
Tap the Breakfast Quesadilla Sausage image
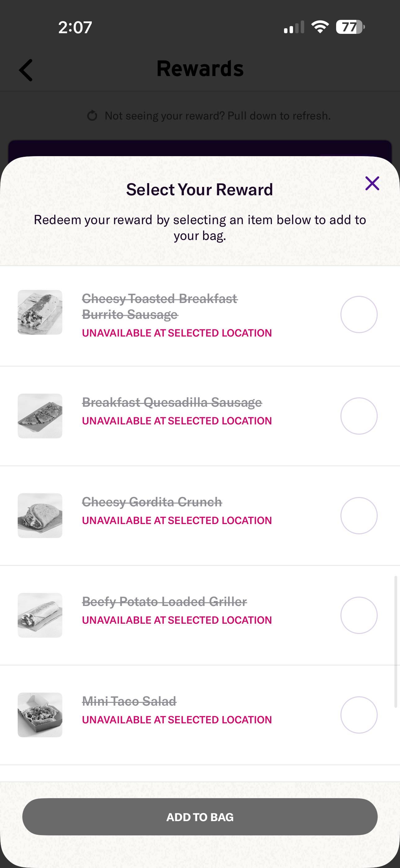click(x=40, y=416)
